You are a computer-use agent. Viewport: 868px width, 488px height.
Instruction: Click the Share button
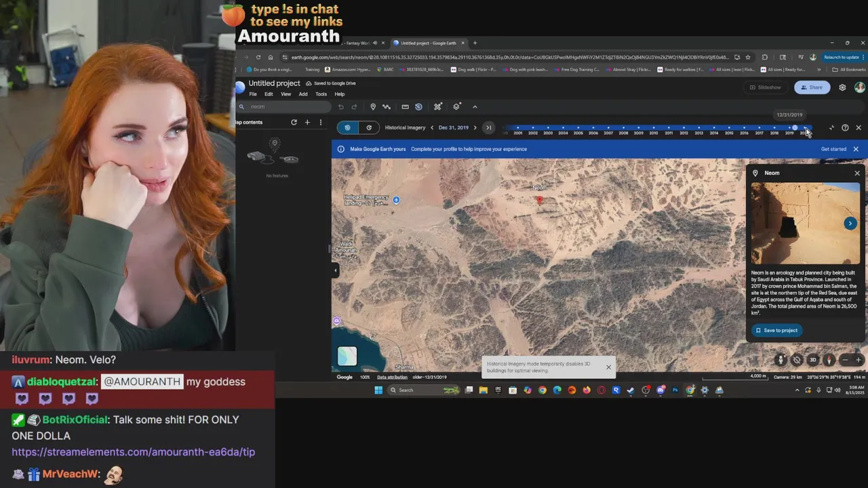click(812, 87)
